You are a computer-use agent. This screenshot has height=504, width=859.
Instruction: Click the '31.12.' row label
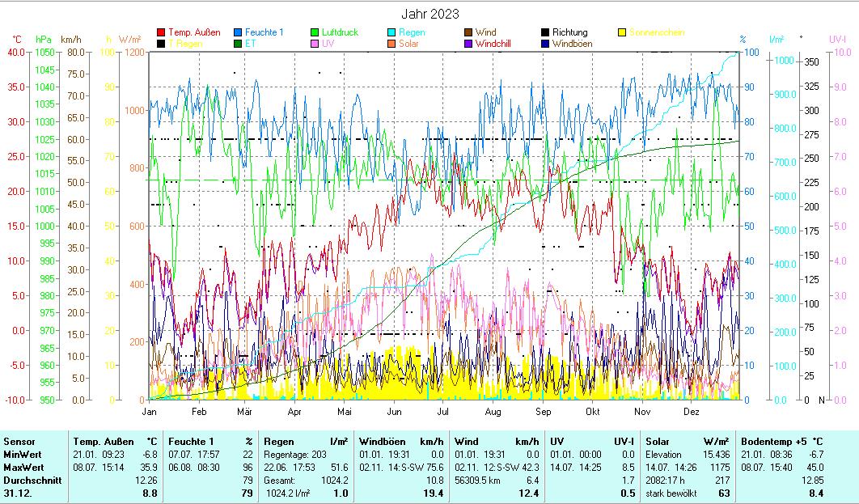pyautogui.click(x=18, y=493)
